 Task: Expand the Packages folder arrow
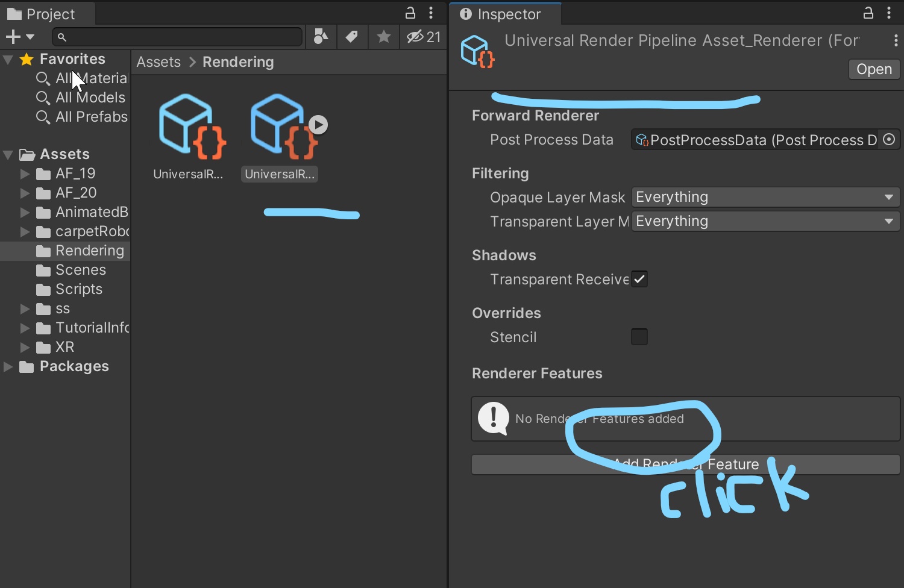point(8,367)
